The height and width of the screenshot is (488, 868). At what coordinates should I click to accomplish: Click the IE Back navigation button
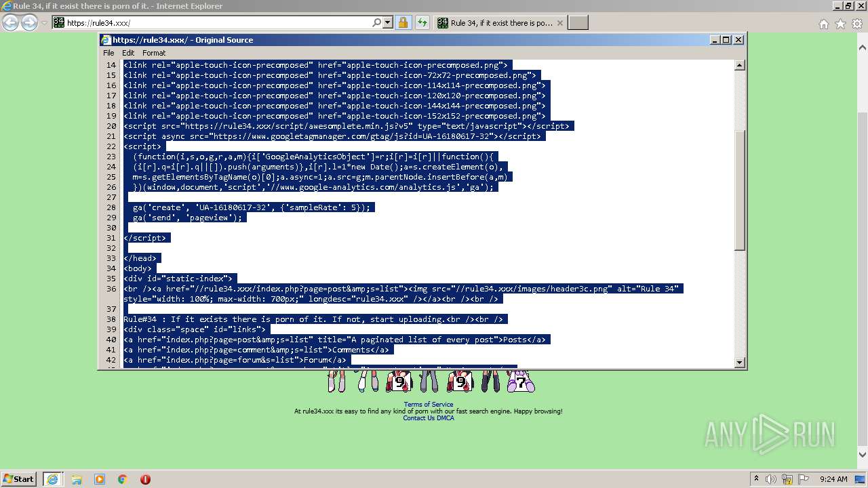11,23
